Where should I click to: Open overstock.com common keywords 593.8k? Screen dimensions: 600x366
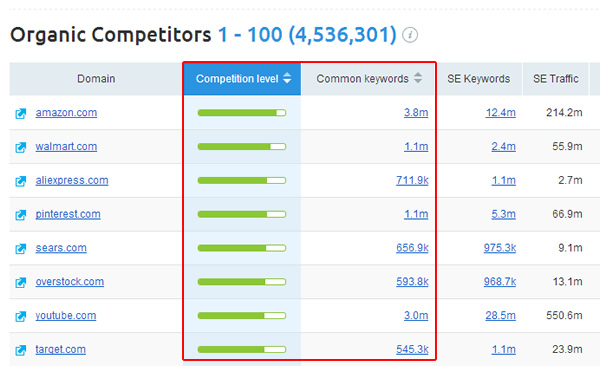click(412, 281)
